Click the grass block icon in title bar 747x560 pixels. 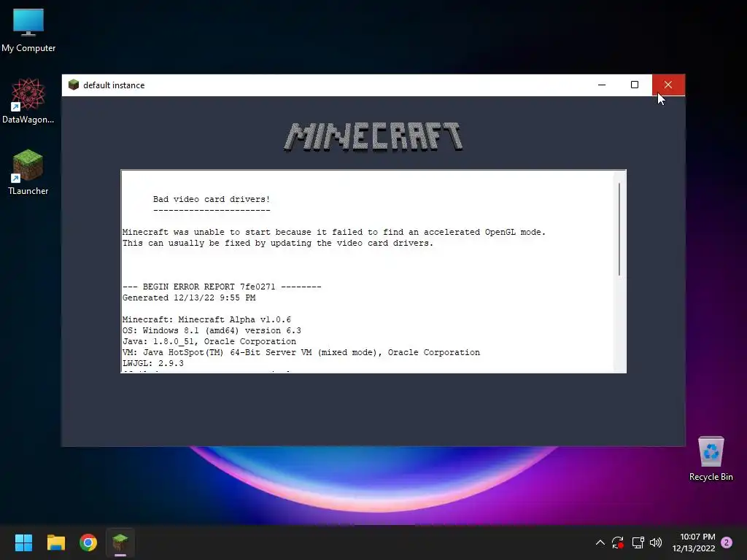pyautogui.click(x=74, y=85)
